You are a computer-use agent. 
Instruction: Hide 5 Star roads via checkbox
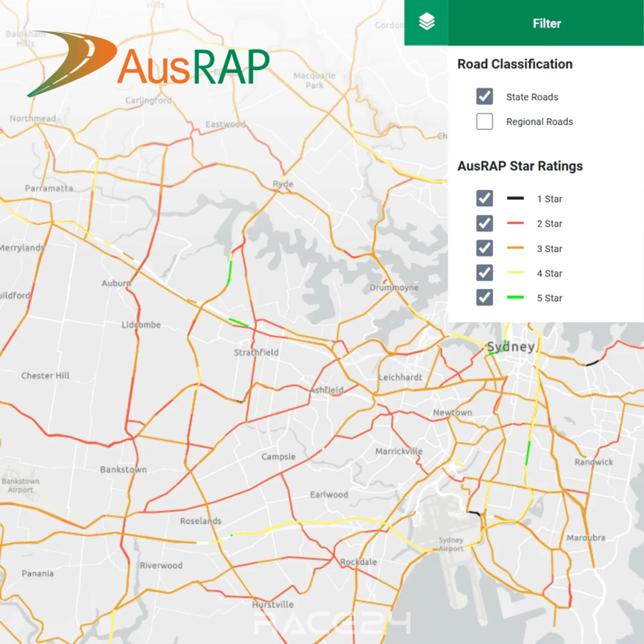[x=485, y=297]
